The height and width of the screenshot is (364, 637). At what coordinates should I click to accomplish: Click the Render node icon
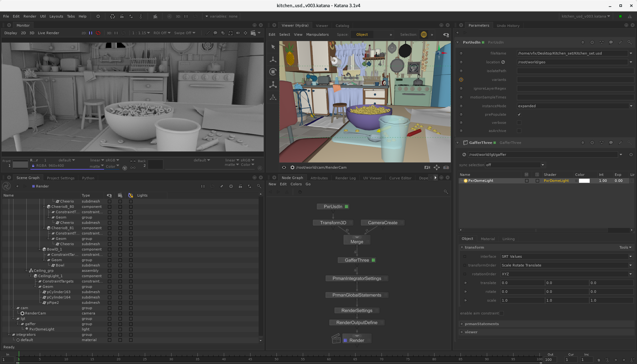tap(336, 338)
